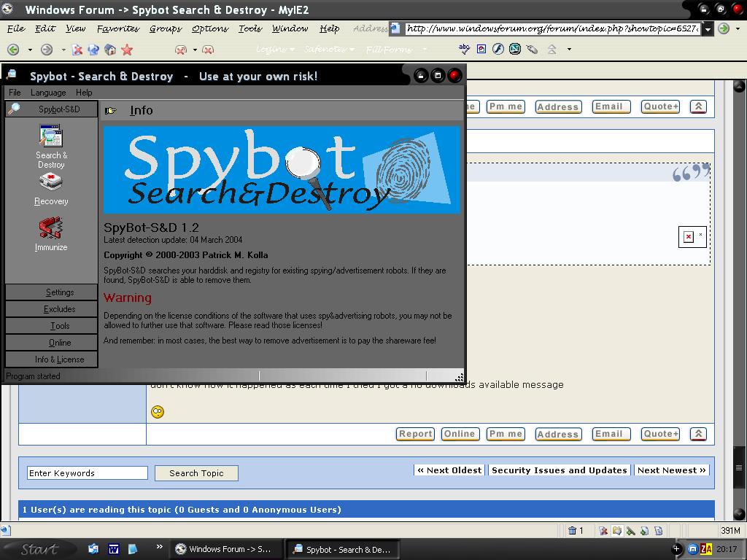Click the Online button on the lower forum post

460,434
